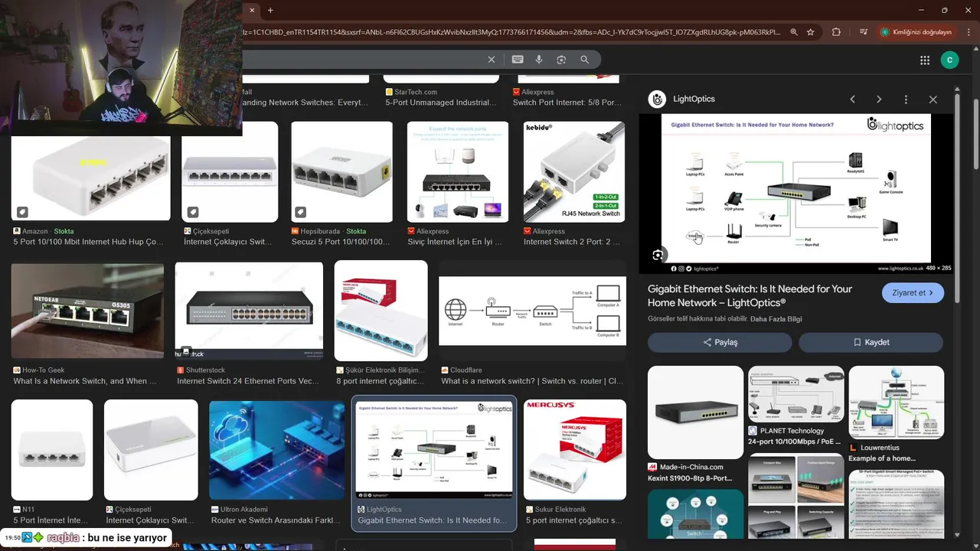
Task: Click 'What Is a Network Switch' caption
Action: pos(85,381)
